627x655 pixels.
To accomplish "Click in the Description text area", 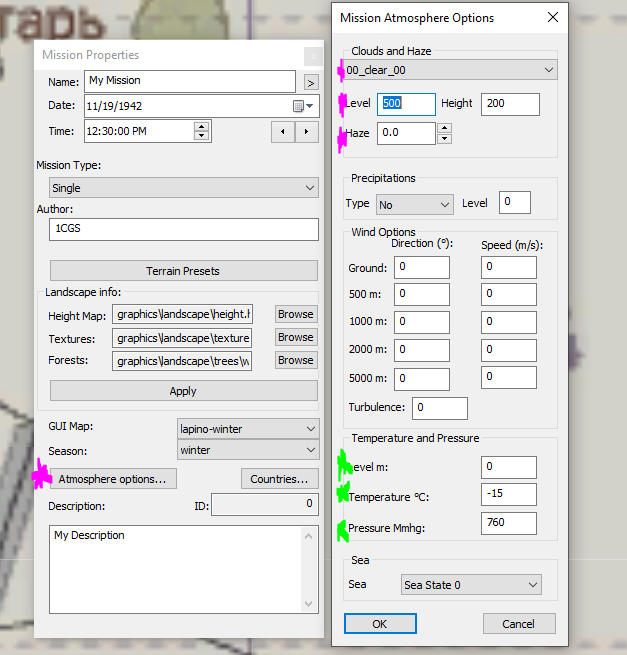I will (x=184, y=569).
